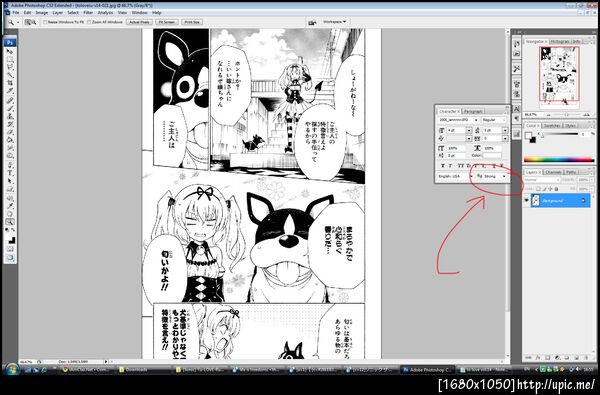This screenshot has width=600, height=395.
Task: Hide the Background layer eye icon
Action: coord(527,200)
